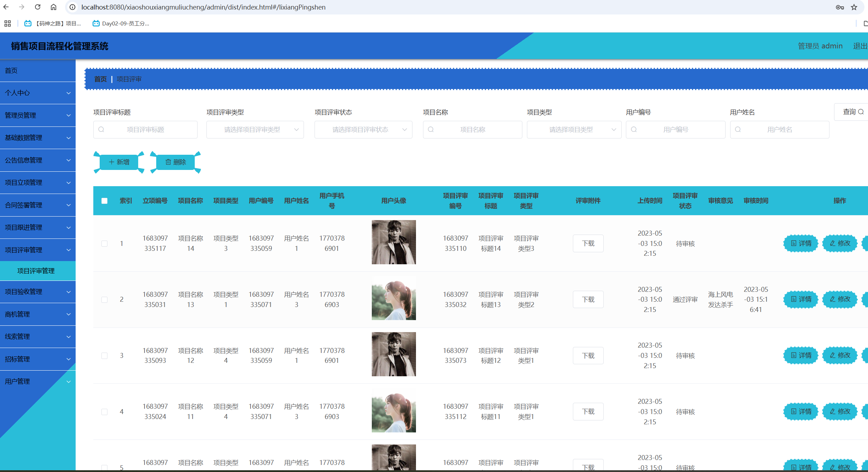The width and height of the screenshot is (868, 472).
Task: Click 下载 for 项目评审标题14
Action: [588, 243]
